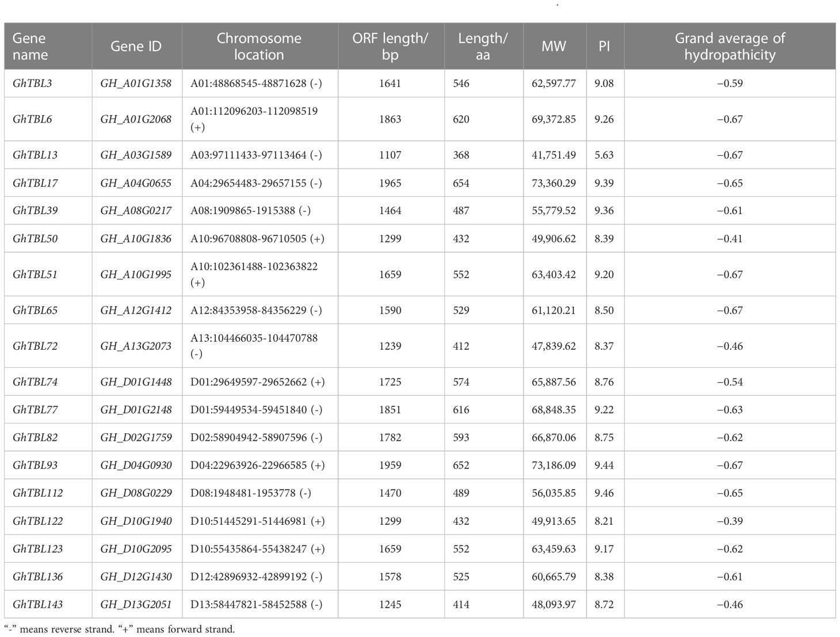Select gene name GhTBL72
840x637 pixels.
click(x=35, y=346)
